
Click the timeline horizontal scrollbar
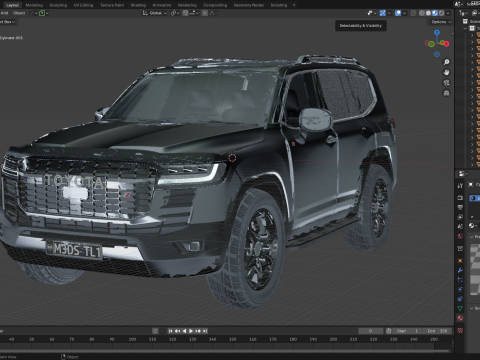click(225, 351)
